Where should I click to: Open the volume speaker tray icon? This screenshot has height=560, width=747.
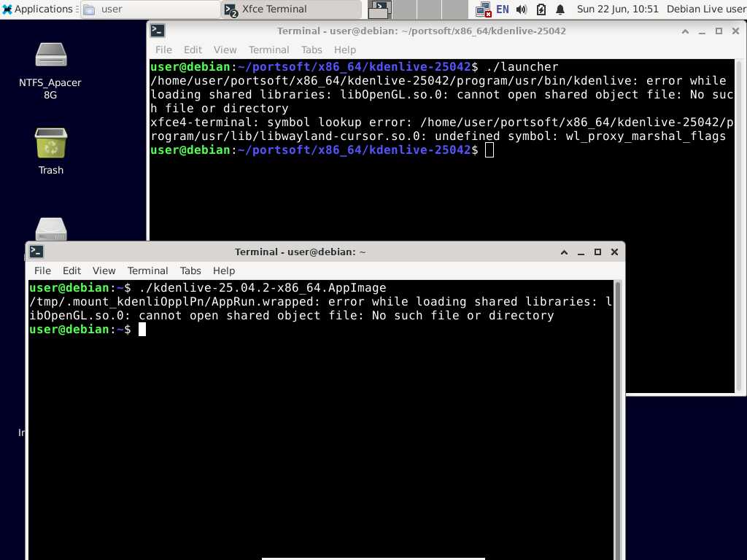click(x=522, y=9)
